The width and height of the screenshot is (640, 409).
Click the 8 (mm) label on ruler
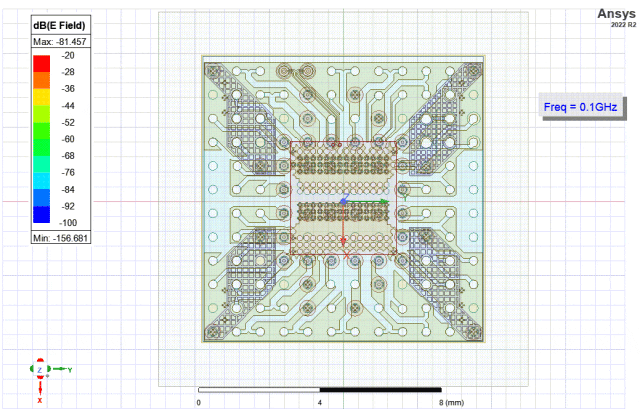[x=451, y=403]
